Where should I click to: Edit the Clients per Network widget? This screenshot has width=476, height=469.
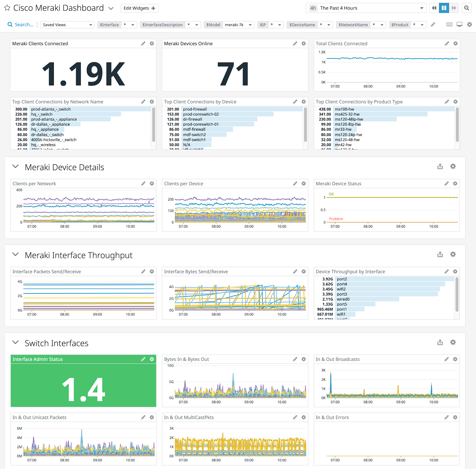(x=143, y=184)
